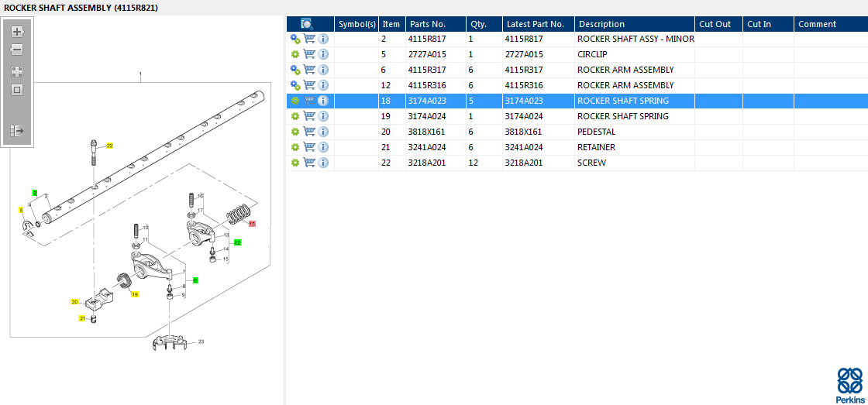Zoom out the diagram with minus icon
The width and height of the screenshot is (868, 405).
pos(17,50)
